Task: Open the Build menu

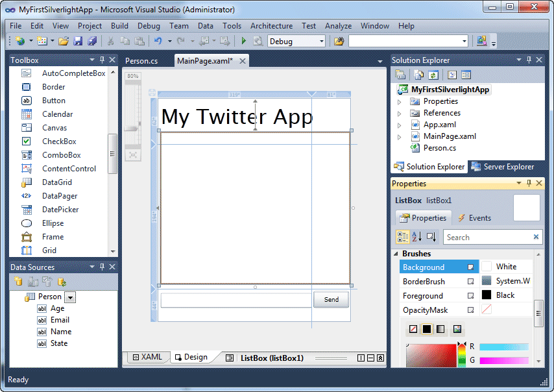Action: pyautogui.click(x=119, y=26)
